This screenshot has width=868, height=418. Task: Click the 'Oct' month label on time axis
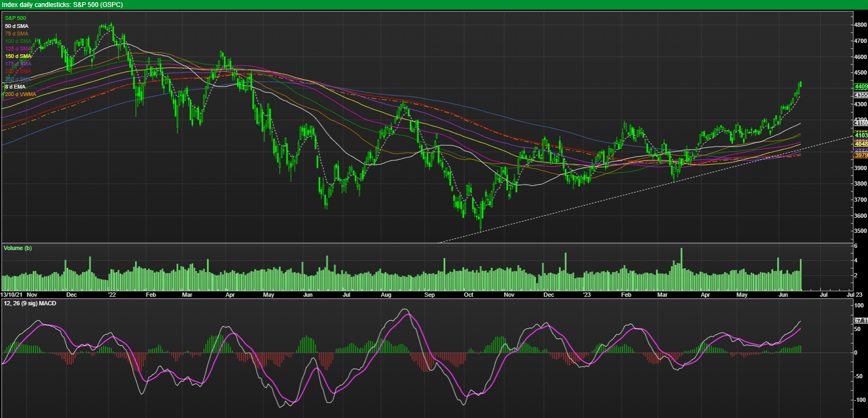coord(469,295)
